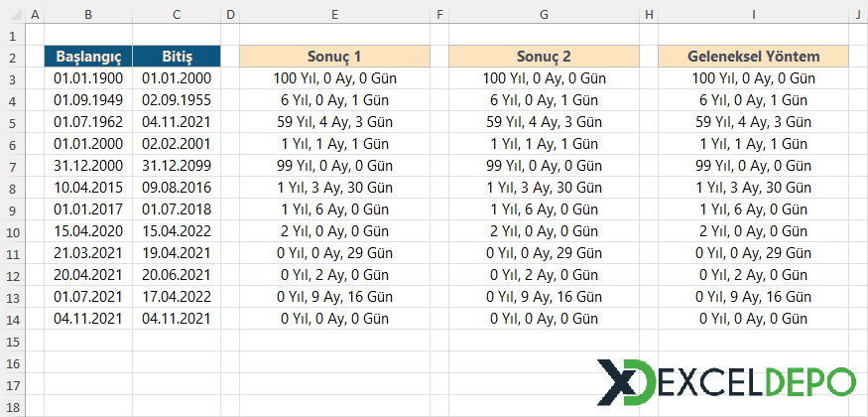Screen dimensions: 868x417
Task: Click the select-all corner triangle
Action: pyautogui.click(x=11, y=14)
